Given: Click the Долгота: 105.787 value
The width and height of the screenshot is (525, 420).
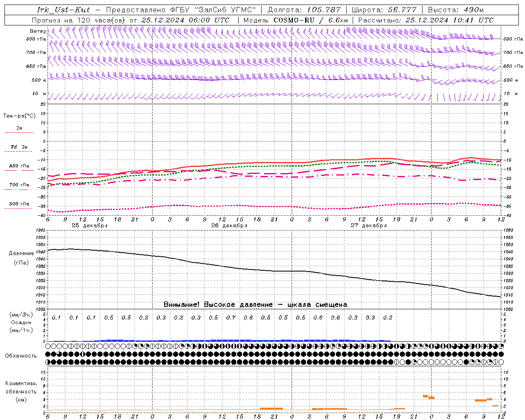Looking at the screenshot, I should tap(304, 10).
